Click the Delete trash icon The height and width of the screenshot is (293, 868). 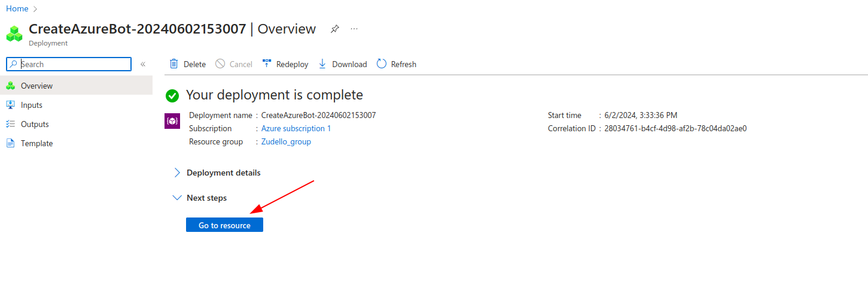click(x=173, y=64)
